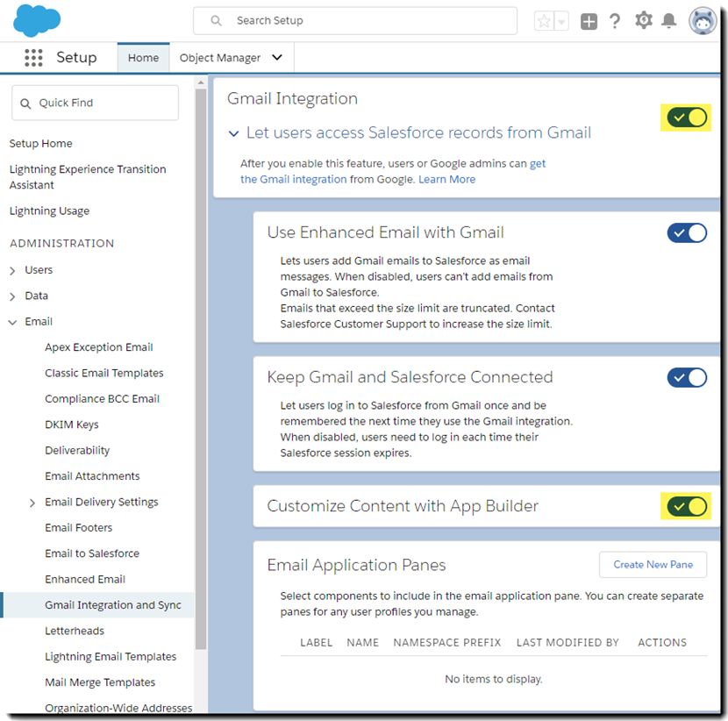The image size is (728, 721).
Task: Open the favorites list dropdown arrow
Action: pos(561,21)
